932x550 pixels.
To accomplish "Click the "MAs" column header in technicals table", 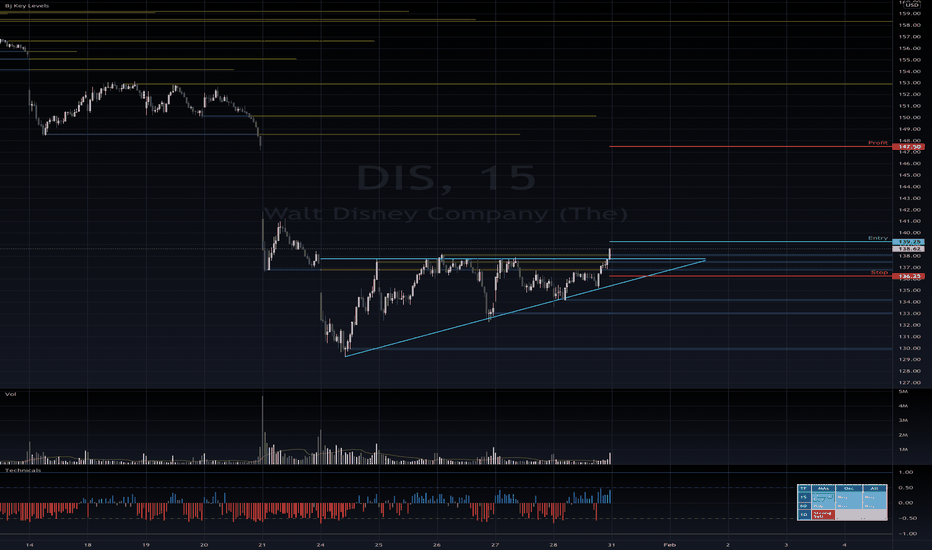I will (823, 488).
